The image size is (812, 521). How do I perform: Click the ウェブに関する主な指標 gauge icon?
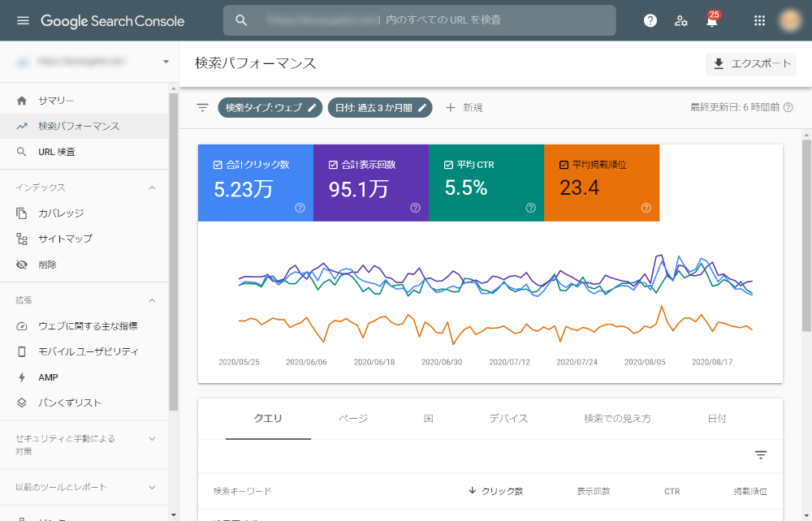point(22,326)
